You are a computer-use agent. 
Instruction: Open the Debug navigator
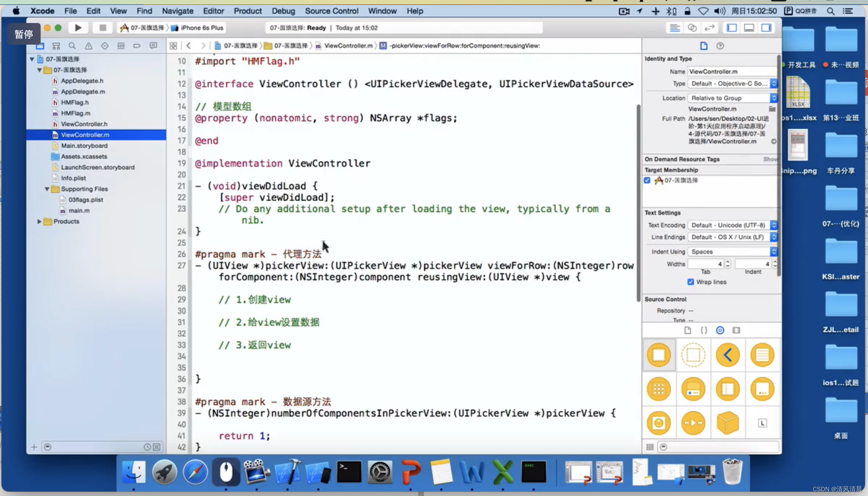(x=121, y=46)
